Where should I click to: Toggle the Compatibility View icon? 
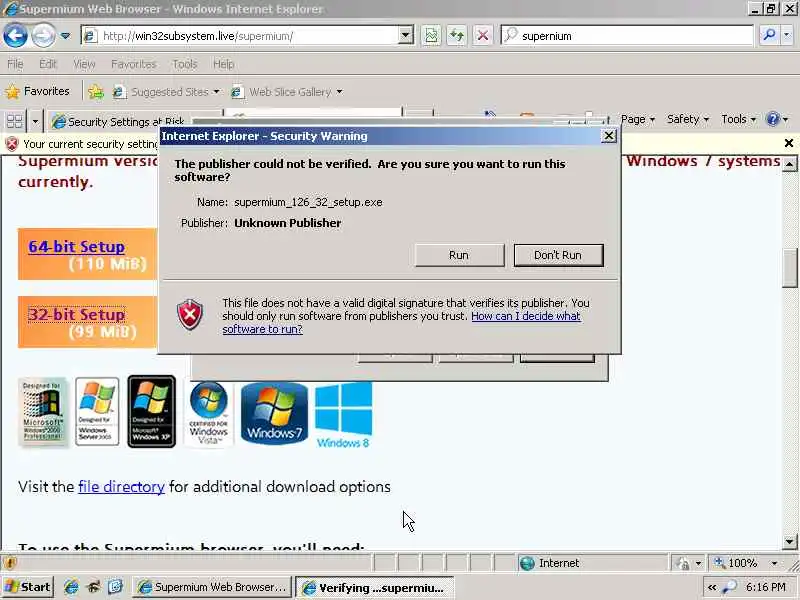pos(431,36)
